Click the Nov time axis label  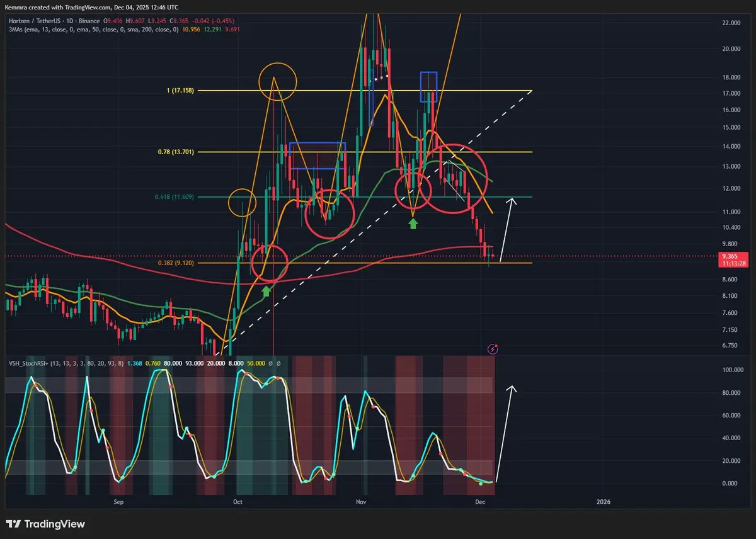coord(361,502)
